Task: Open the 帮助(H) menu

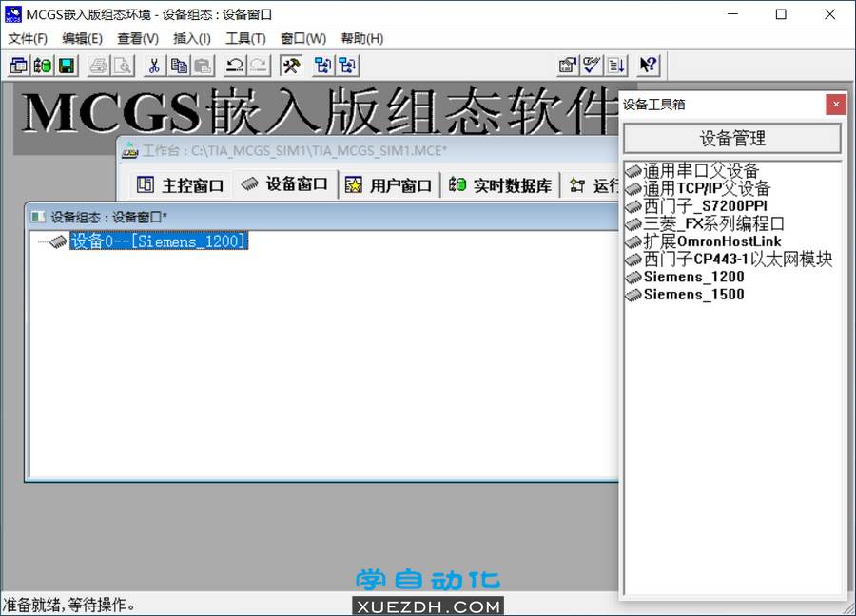Action: point(362,39)
